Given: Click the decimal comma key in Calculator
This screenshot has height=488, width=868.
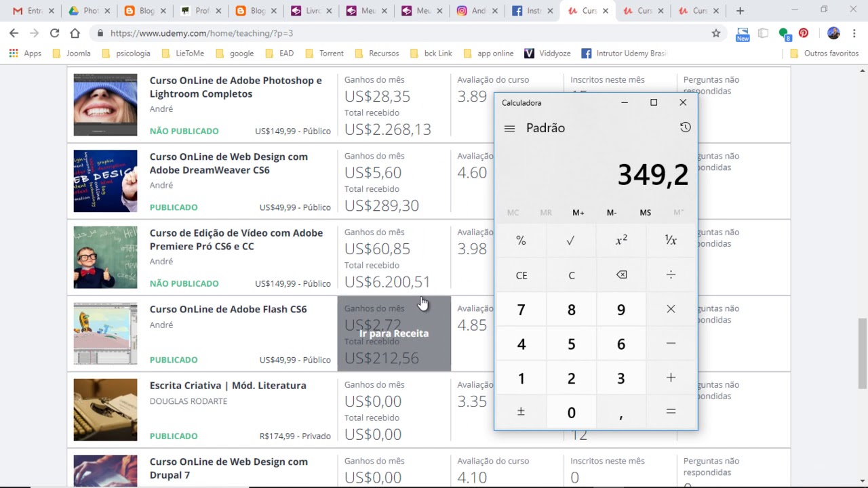Looking at the screenshot, I should (x=621, y=412).
